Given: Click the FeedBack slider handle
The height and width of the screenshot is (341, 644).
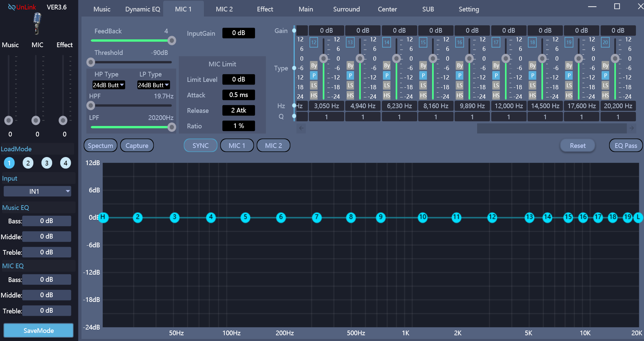Looking at the screenshot, I should click(172, 41).
